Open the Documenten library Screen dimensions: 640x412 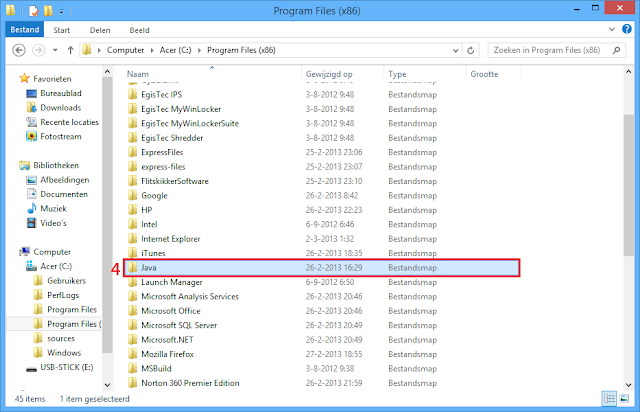[64, 194]
